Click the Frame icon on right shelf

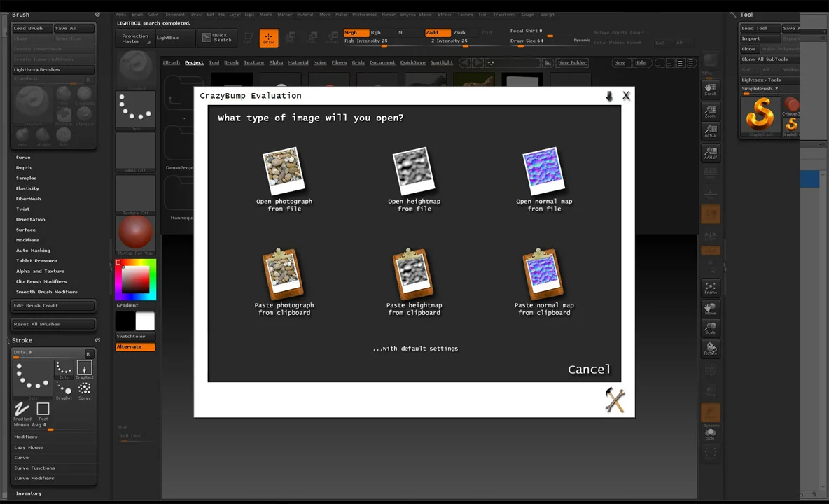[711, 288]
